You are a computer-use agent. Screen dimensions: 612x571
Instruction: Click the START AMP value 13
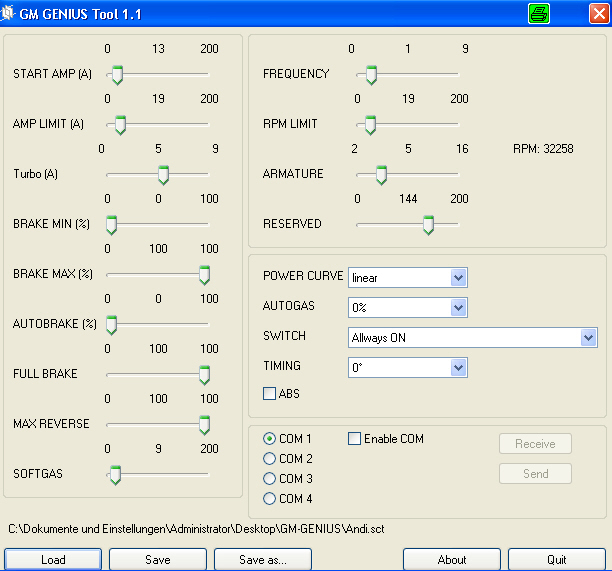[158, 49]
